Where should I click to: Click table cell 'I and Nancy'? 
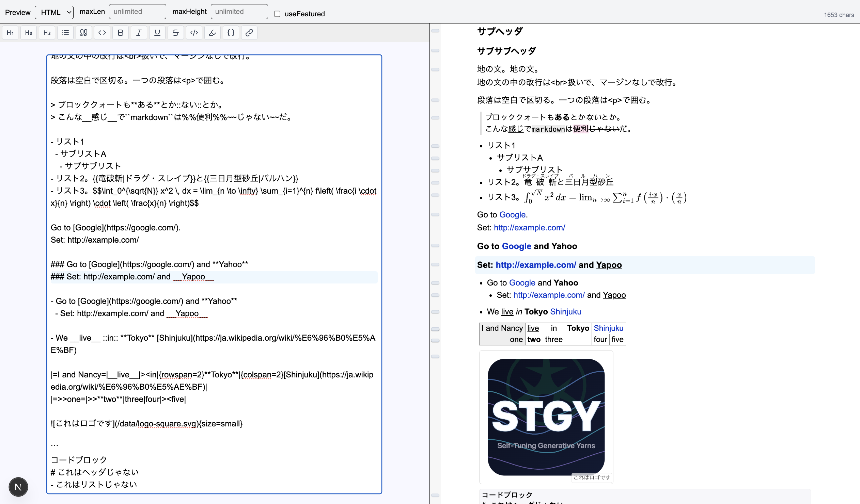click(502, 328)
